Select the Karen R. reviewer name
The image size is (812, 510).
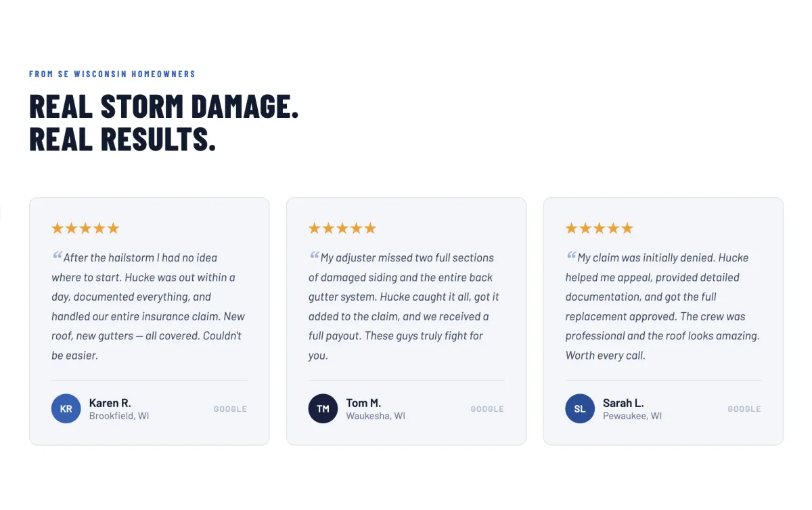[110, 403]
